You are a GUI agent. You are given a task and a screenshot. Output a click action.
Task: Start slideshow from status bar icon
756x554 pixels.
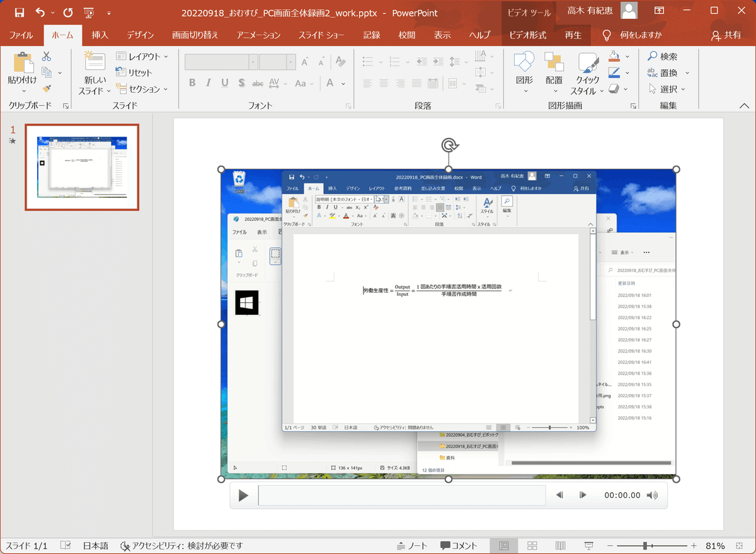click(x=588, y=546)
